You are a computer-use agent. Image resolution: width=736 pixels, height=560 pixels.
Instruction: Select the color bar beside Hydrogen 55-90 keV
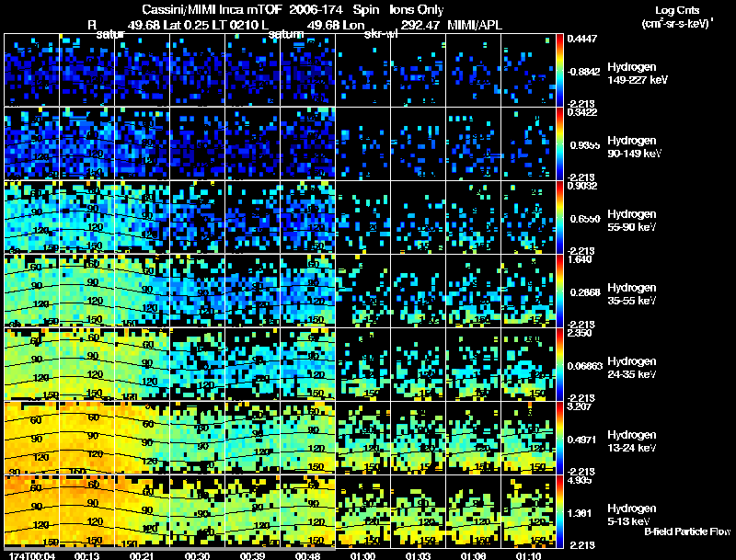pos(559,217)
